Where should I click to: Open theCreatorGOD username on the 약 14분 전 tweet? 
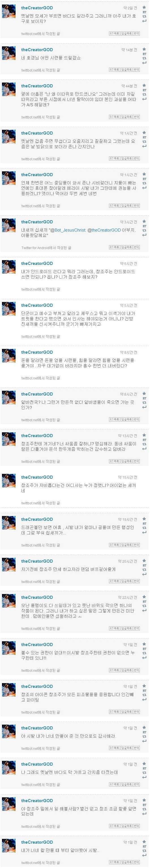pyautogui.click(x=37, y=49)
